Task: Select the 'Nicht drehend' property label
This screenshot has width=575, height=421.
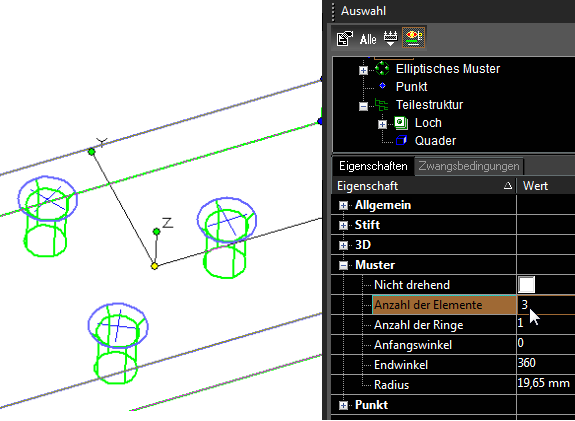Action: 412,285
